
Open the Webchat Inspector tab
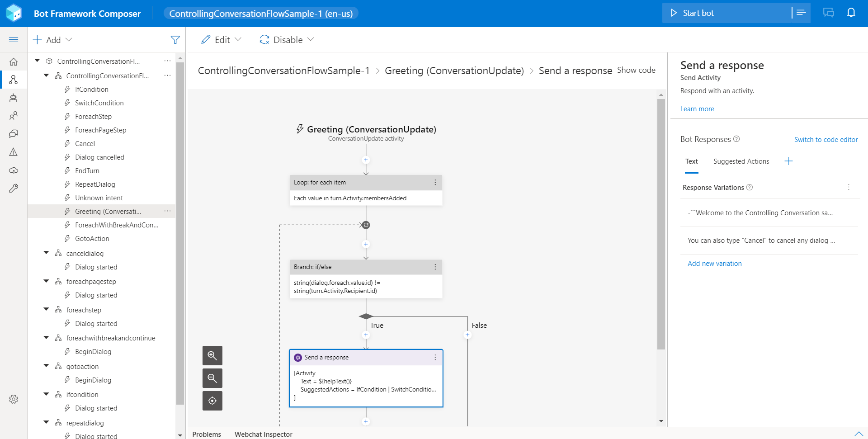click(x=264, y=434)
